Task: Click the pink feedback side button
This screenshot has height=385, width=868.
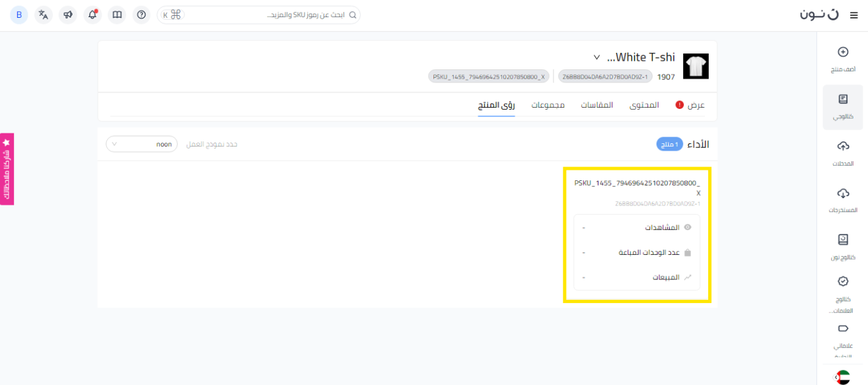Action: click(x=7, y=169)
